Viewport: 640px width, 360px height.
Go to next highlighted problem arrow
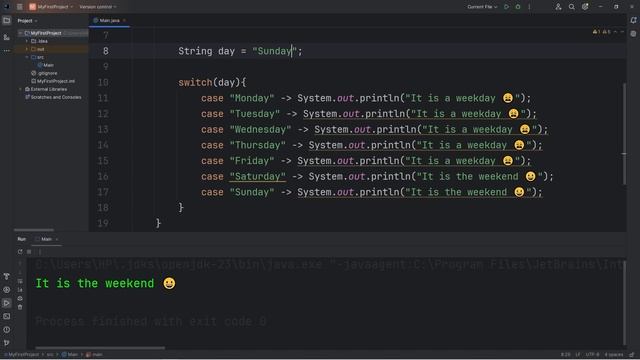(622, 32)
